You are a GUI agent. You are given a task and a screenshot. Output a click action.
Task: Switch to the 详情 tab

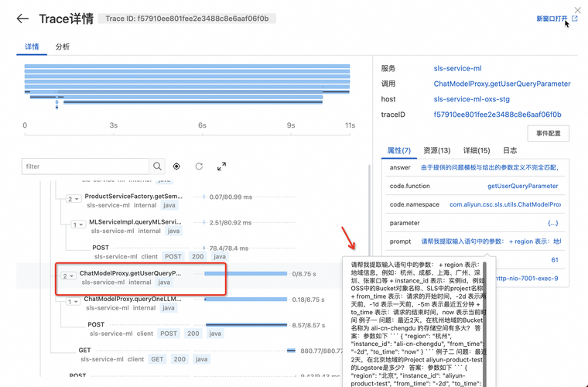coord(32,47)
